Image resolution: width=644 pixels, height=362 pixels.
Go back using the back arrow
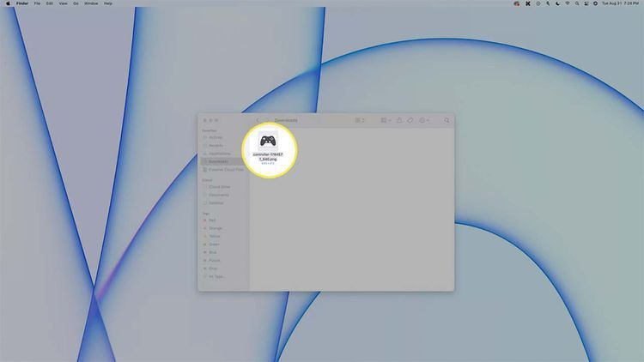point(258,121)
